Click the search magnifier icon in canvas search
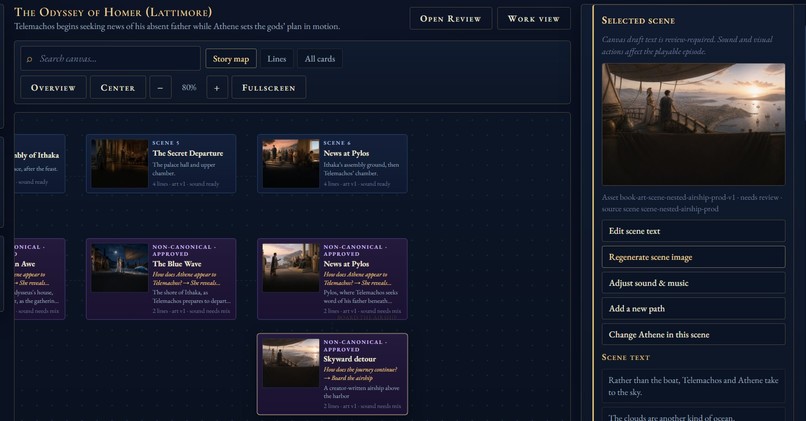The height and width of the screenshot is (421, 806). pyautogui.click(x=29, y=59)
